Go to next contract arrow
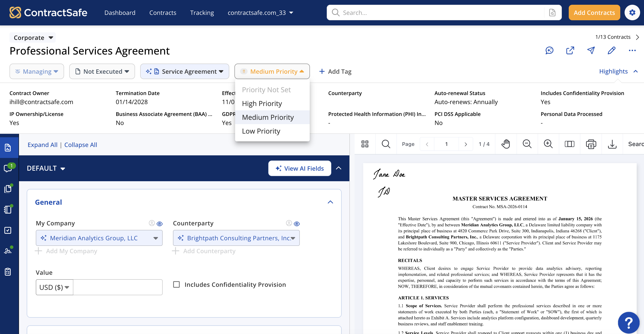Viewport: 644px width, 334px height. click(x=638, y=37)
